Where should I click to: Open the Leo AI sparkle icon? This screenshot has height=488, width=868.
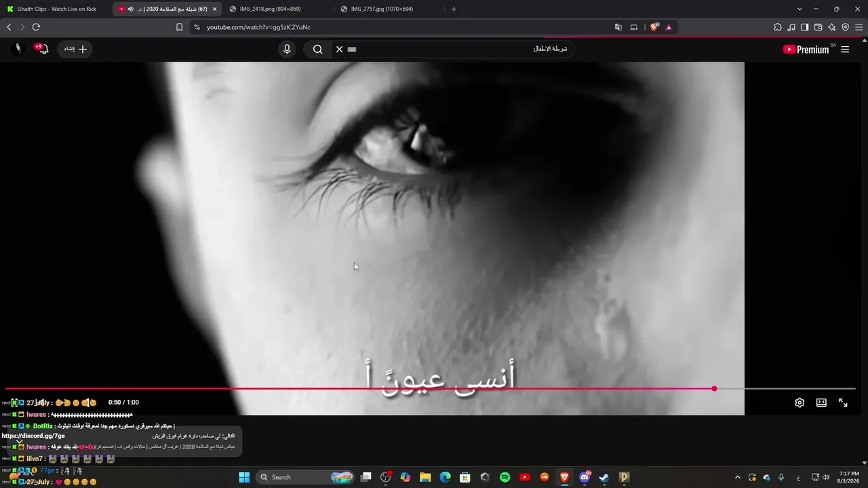click(831, 27)
